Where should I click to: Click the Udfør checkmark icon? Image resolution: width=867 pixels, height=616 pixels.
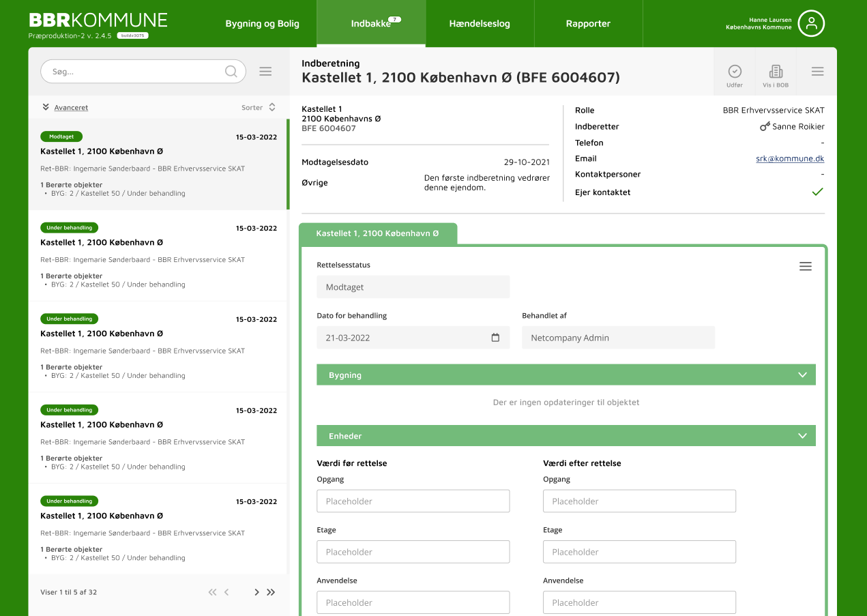pos(734,72)
